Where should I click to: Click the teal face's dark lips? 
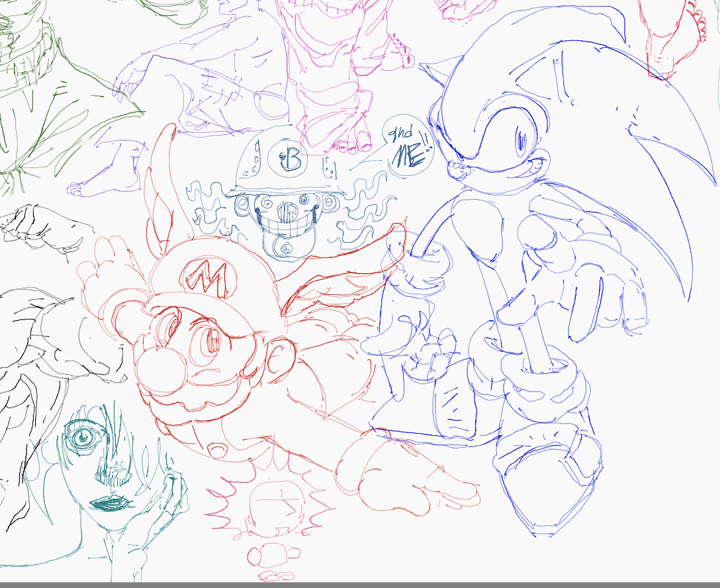click(111, 504)
